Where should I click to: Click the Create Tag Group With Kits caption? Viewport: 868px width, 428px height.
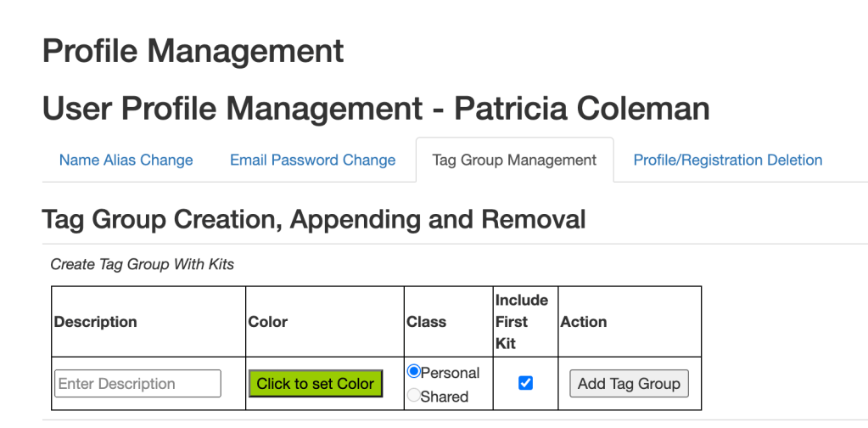point(142,264)
